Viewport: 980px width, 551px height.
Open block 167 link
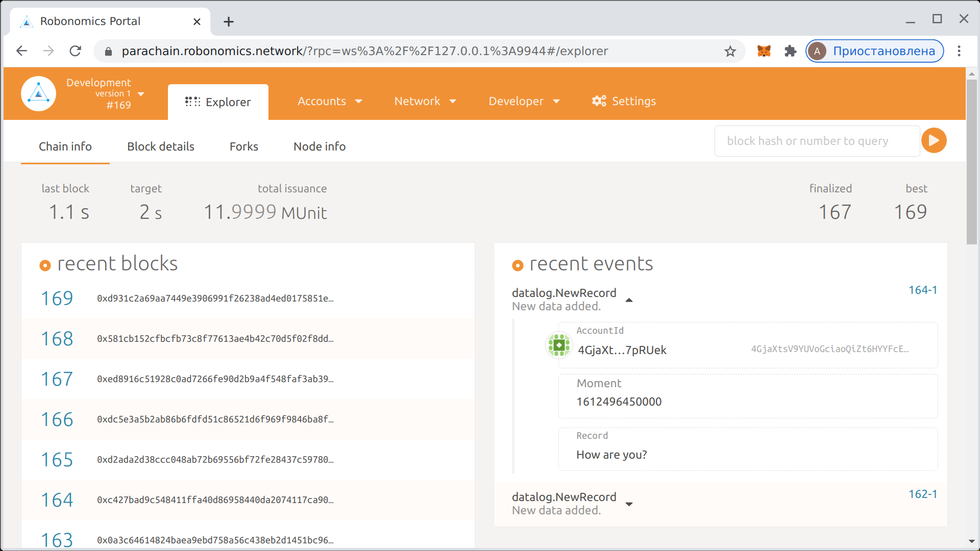tap(57, 379)
